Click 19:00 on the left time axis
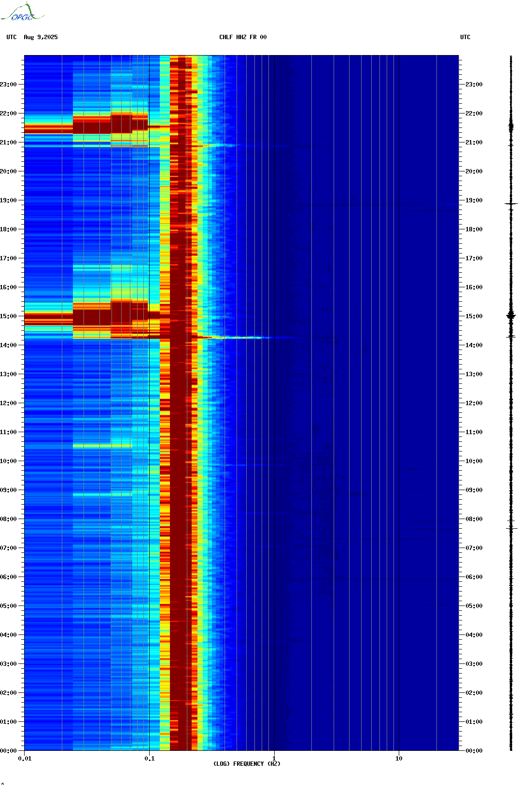 [x=8, y=200]
